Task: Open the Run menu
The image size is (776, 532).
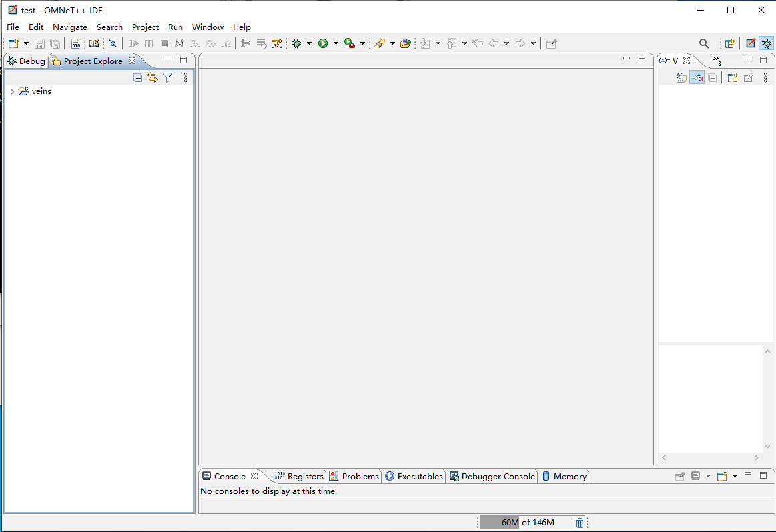Action: [175, 27]
